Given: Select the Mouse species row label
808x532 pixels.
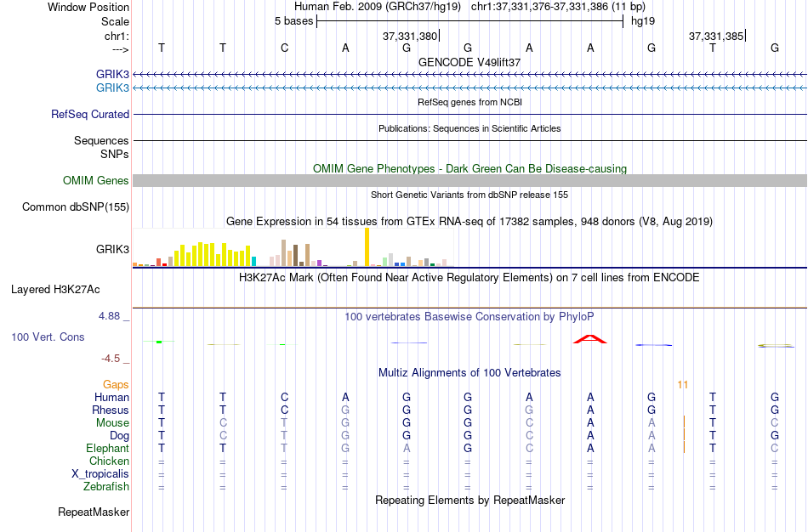Looking at the screenshot, I should pos(112,423).
